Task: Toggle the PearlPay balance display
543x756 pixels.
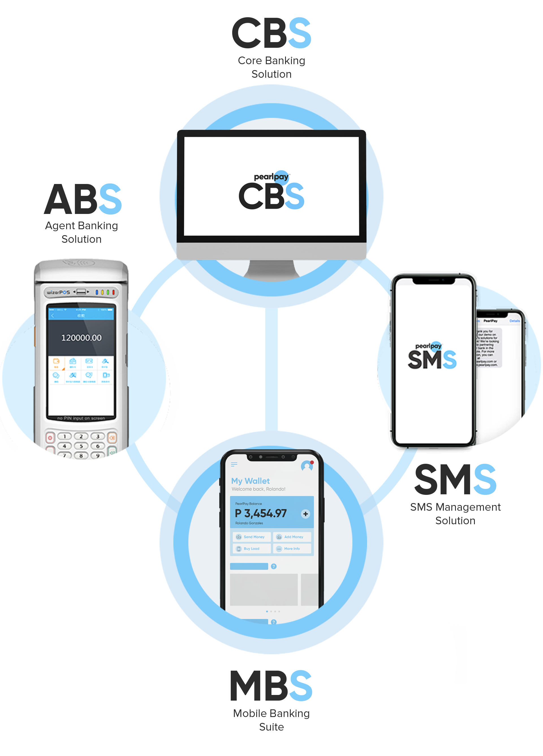Action: click(306, 515)
